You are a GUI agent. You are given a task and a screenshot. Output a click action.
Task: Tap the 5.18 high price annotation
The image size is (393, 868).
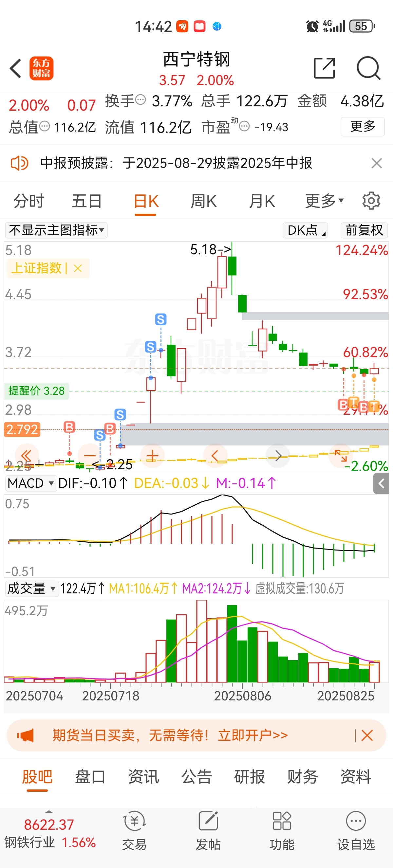tap(211, 249)
